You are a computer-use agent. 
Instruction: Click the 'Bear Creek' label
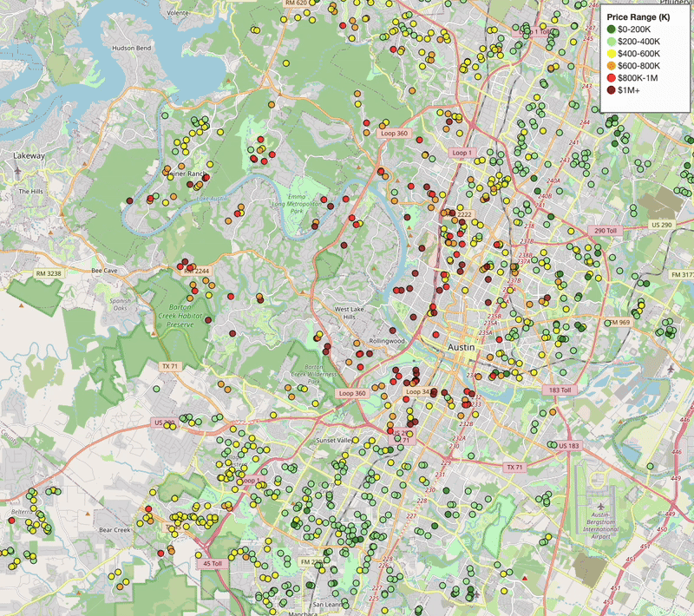[x=115, y=530]
